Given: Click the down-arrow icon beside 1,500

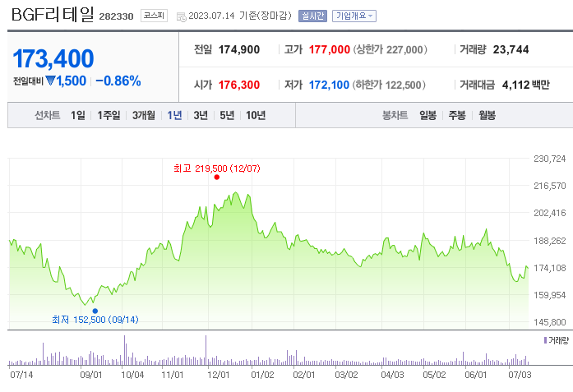Looking at the screenshot, I should (x=50, y=81).
